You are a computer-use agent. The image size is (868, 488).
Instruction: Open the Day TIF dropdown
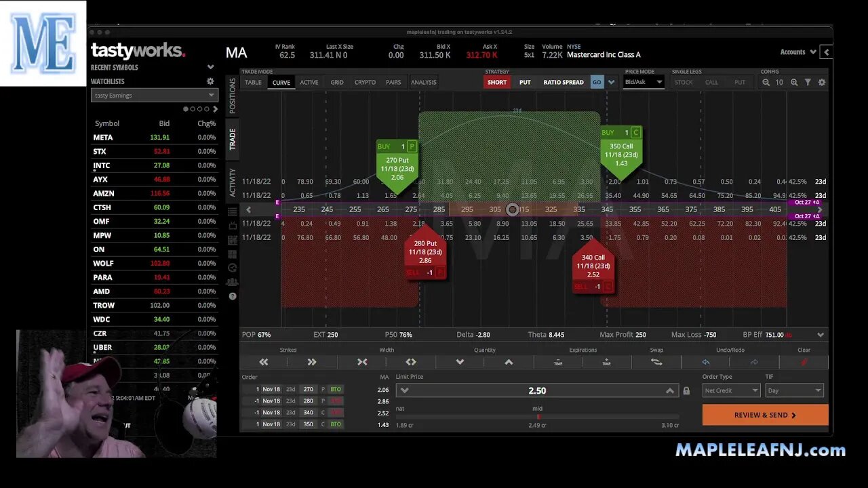pyautogui.click(x=794, y=390)
